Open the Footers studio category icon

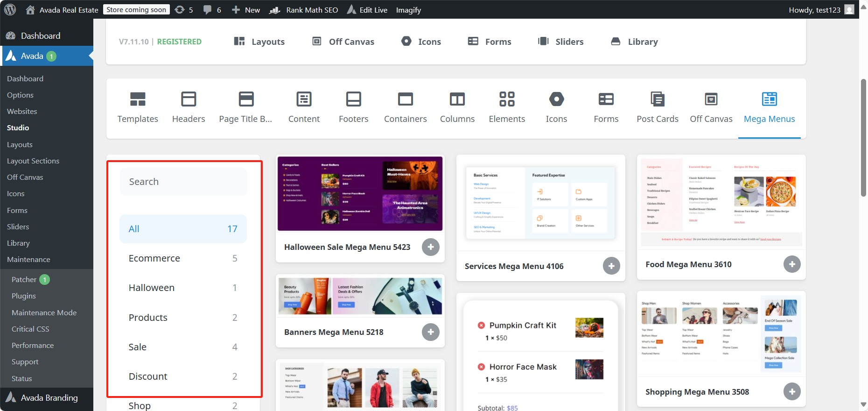[x=353, y=99]
